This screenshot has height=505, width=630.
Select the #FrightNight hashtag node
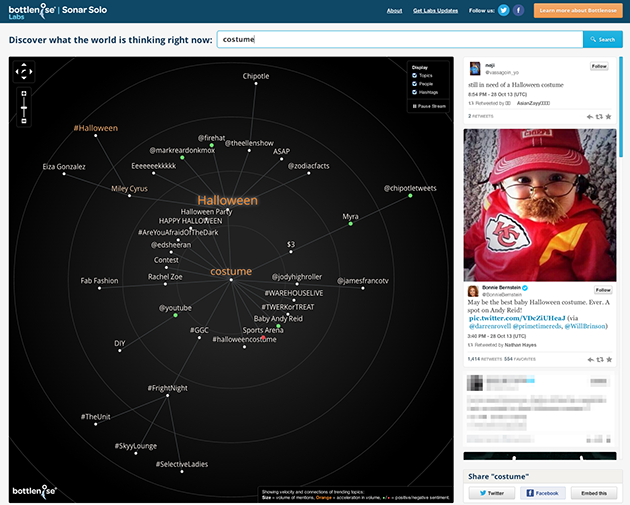(168, 388)
